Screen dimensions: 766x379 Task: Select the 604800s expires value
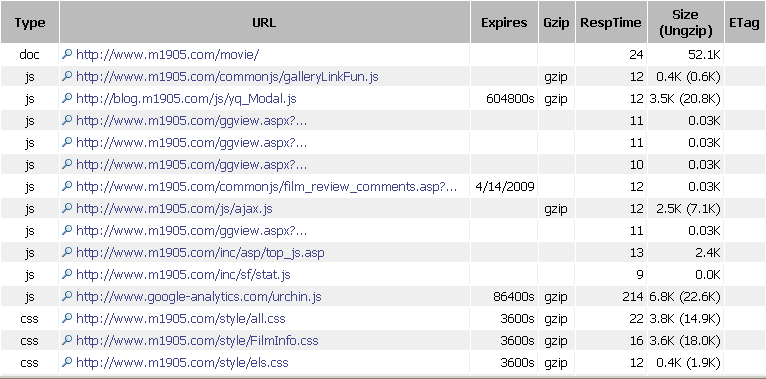point(510,99)
